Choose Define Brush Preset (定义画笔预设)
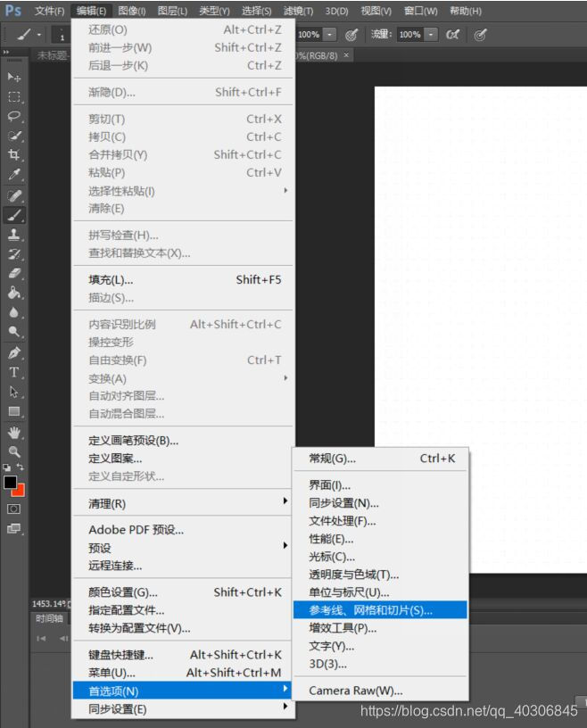Viewport: 587px width, 728px height. coord(184,441)
